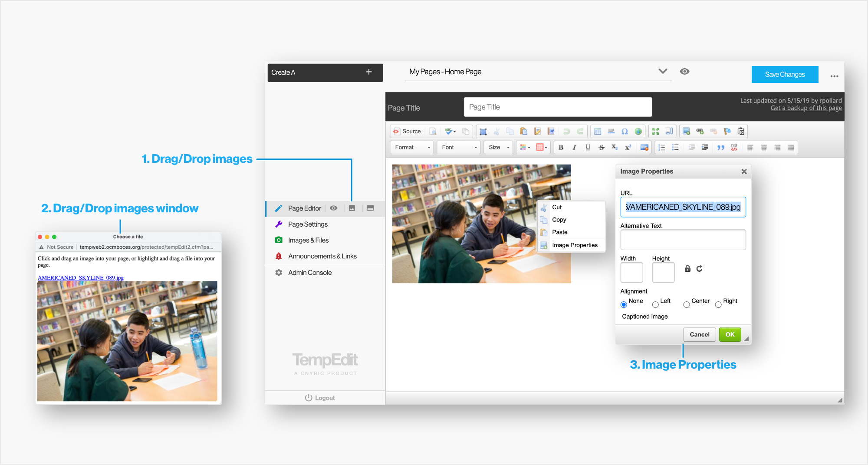This screenshot has width=868, height=465.
Task: Insert special character with Omega icon
Action: coord(625,131)
